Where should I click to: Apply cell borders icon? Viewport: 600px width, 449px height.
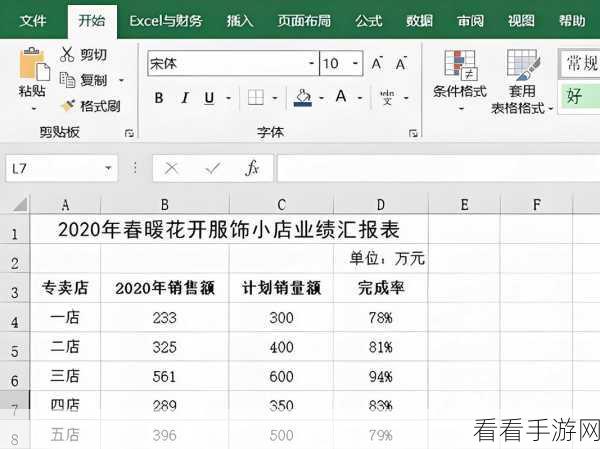click(256, 98)
